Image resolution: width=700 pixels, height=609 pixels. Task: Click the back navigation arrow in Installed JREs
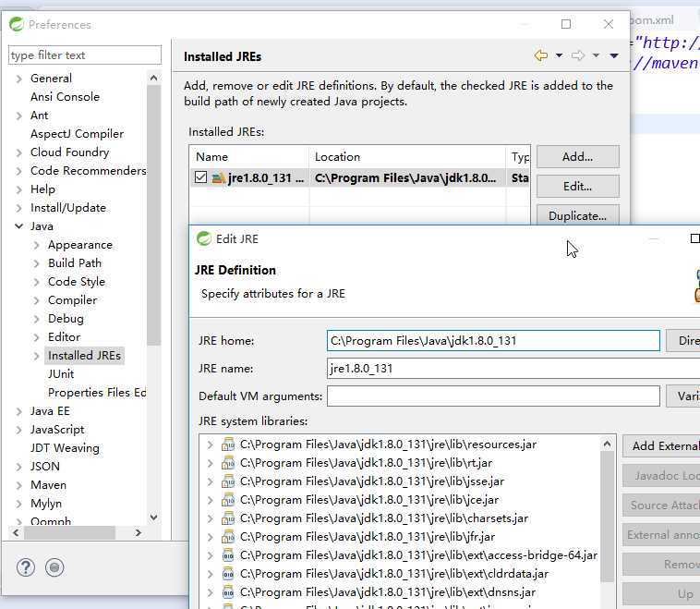point(540,55)
